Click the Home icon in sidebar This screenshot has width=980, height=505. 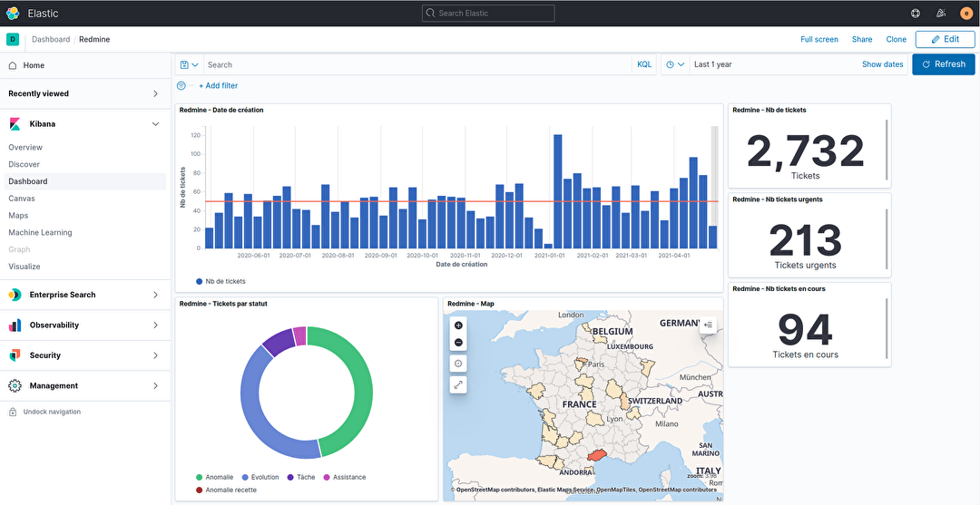13,65
